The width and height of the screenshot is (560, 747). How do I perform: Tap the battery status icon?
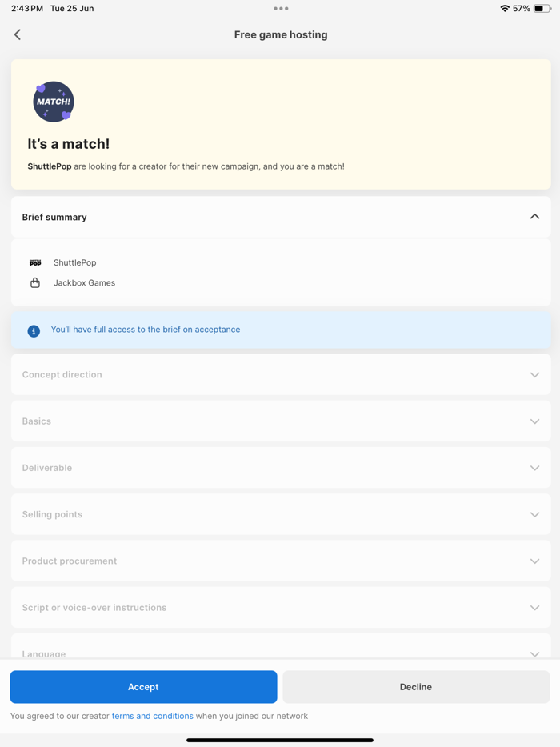[x=542, y=9]
